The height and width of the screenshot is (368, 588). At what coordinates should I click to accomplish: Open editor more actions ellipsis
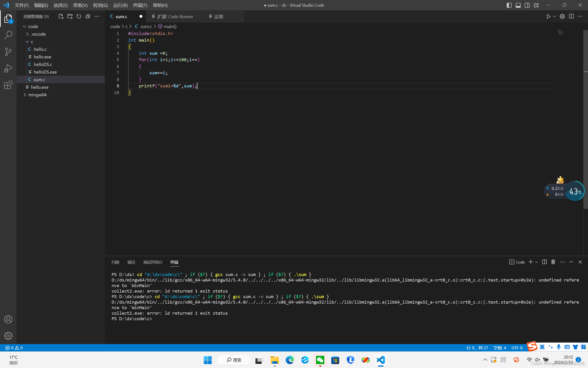[x=580, y=16]
